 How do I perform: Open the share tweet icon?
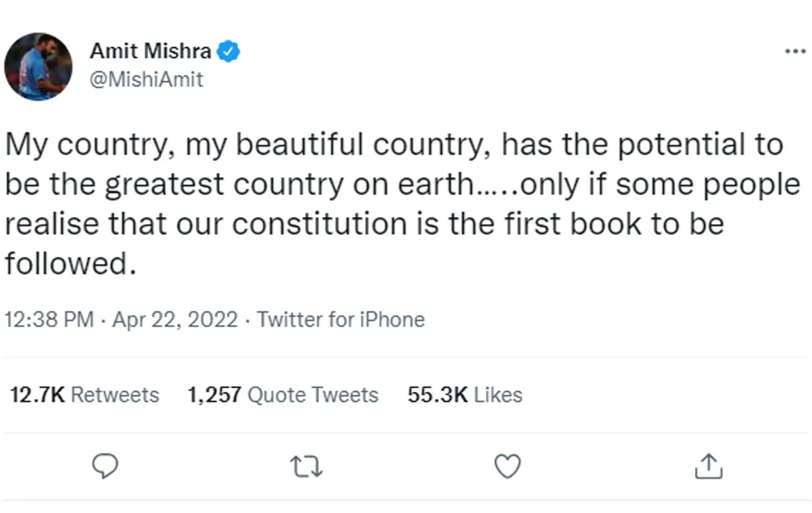[709, 467]
